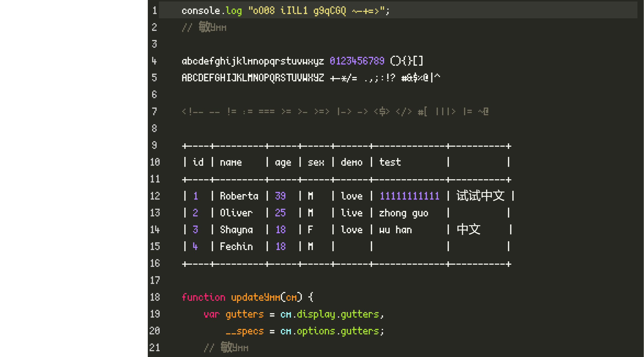Click the age value 39
The image size is (644, 357).
[x=280, y=196]
